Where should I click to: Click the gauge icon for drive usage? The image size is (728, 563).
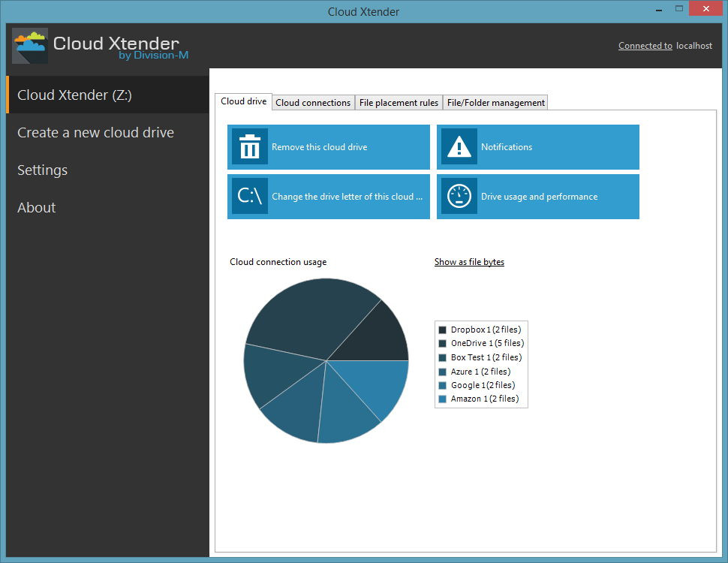click(x=459, y=196)
